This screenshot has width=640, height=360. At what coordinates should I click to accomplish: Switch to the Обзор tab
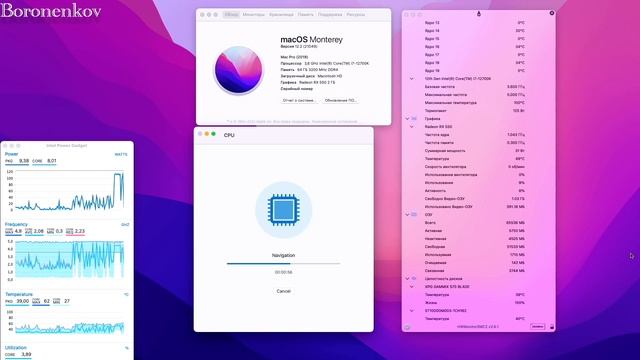231,14
